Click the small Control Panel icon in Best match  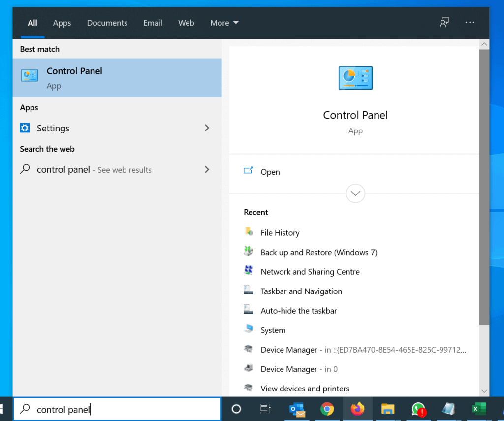click(30, 75)
